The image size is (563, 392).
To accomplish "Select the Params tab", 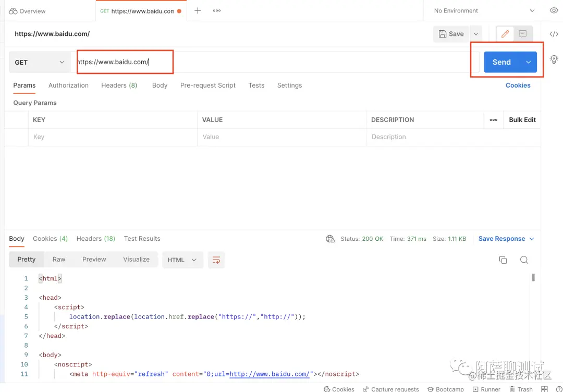I will [25, 85].
